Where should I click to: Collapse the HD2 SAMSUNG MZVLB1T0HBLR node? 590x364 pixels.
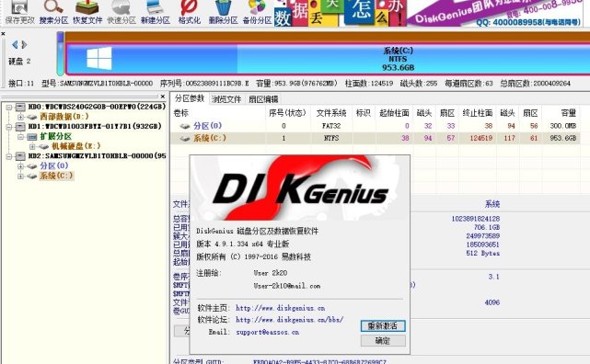point(9,156)
